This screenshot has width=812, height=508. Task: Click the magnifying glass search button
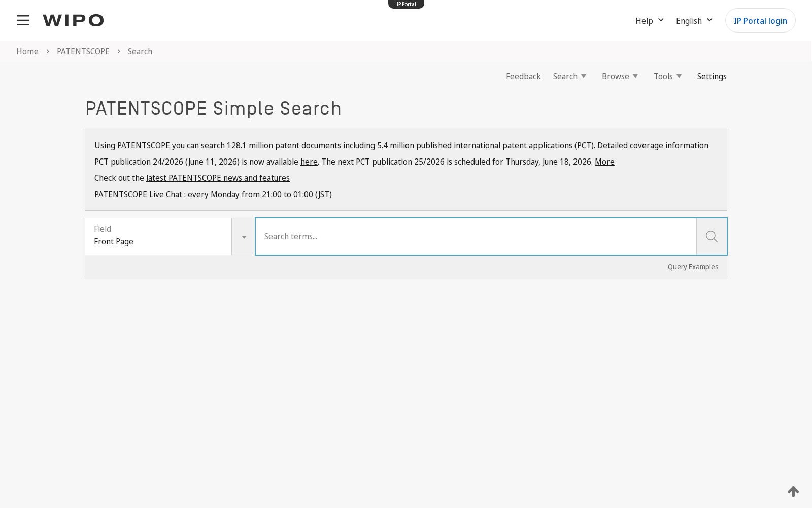(x=712, y=236)
